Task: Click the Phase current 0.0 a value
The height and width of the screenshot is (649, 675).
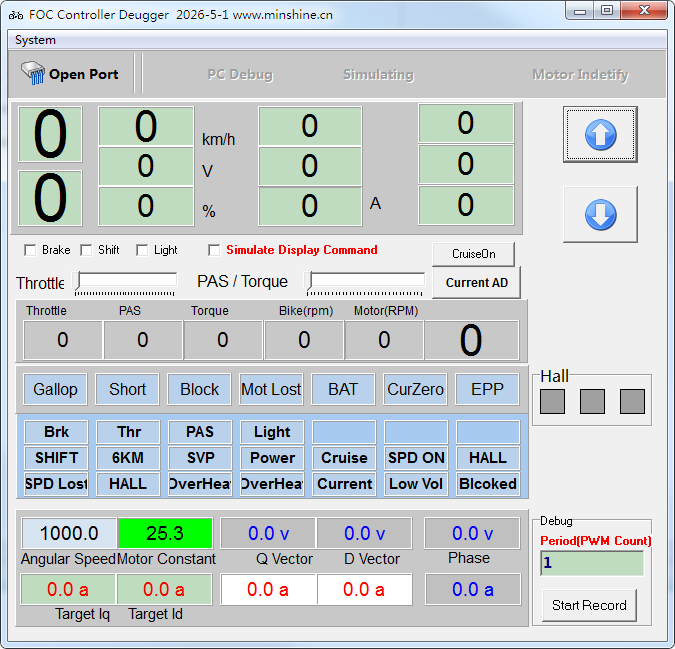Action: tap(473, 589)
